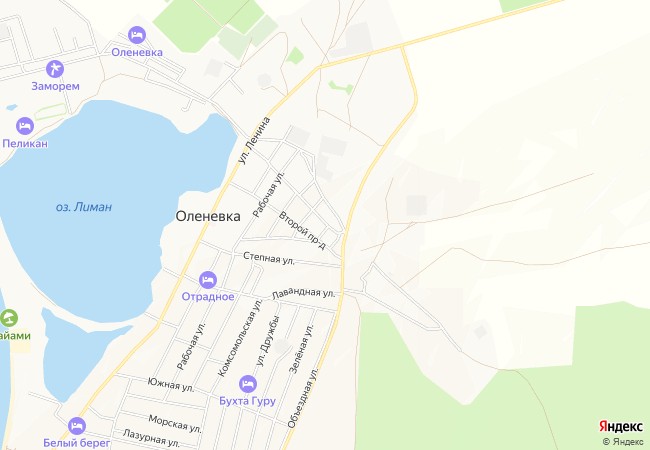Viewport: 650px width, 450px height.
Task: Click the оз. Лиман lake label
Action: [x=84, y=207]
